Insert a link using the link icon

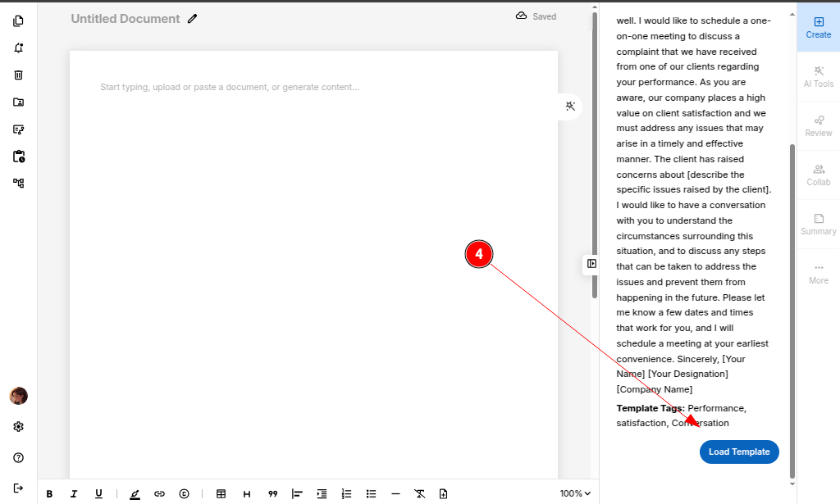tap(160, 493)
